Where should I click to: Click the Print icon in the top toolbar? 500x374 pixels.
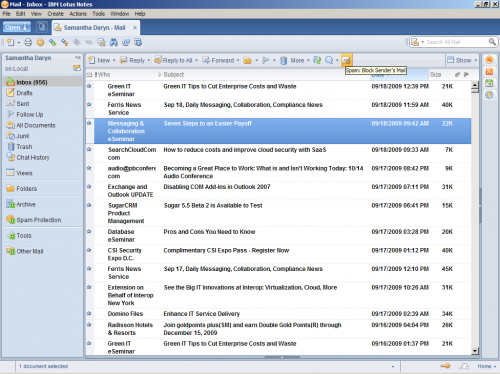(28, 42)
